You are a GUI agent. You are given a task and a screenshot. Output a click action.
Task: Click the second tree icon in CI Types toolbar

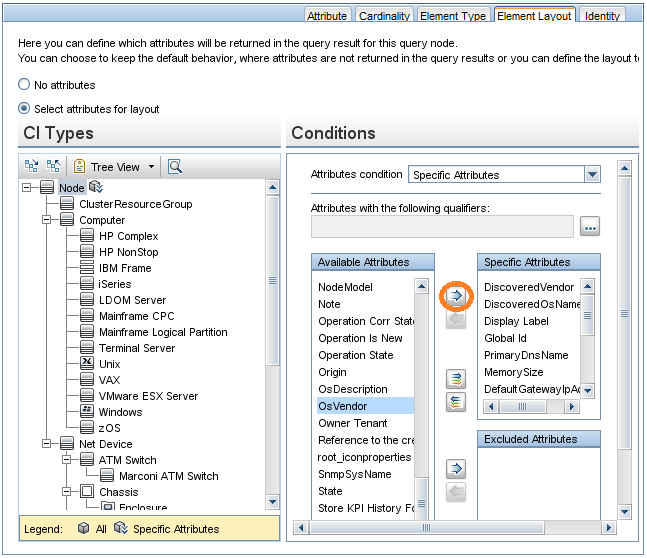[54, 166]
